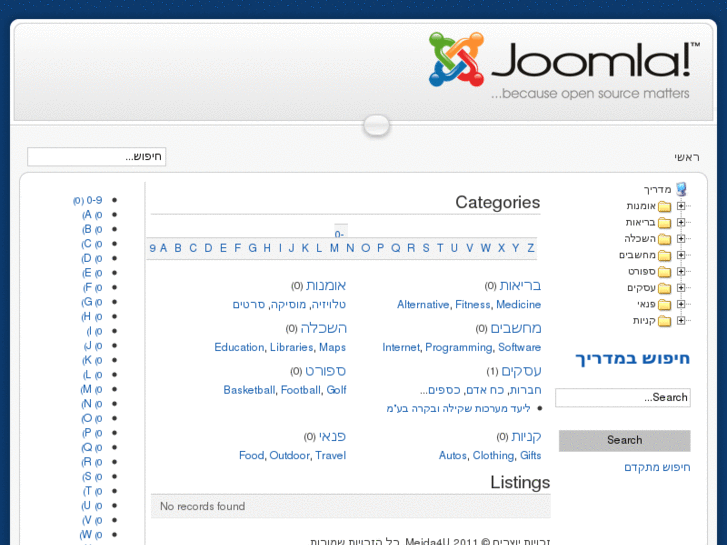Open the Food subcategory link
The width and height of the screenshot is (727, 545).
(251, 455)
